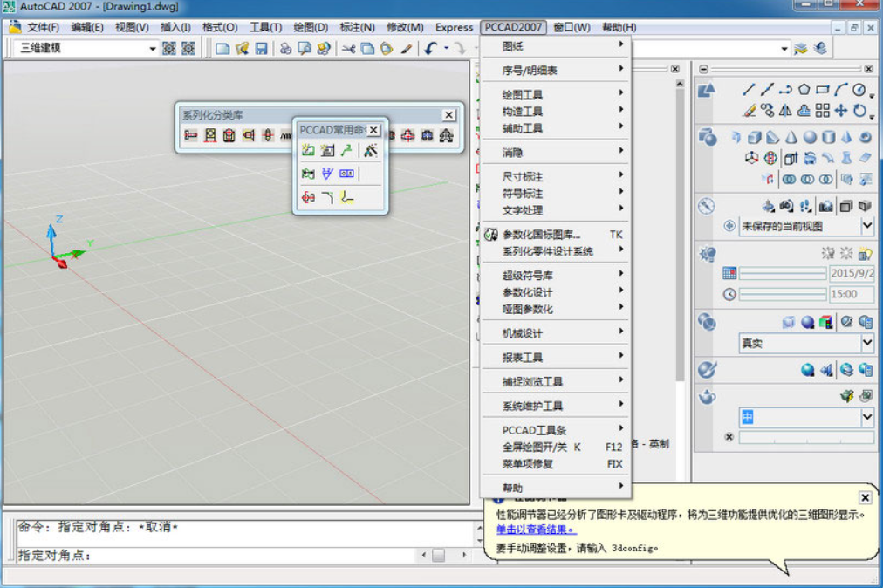The image size is (883, 588).
Task: Click the sun time slider
Action: tap(782, 294)
